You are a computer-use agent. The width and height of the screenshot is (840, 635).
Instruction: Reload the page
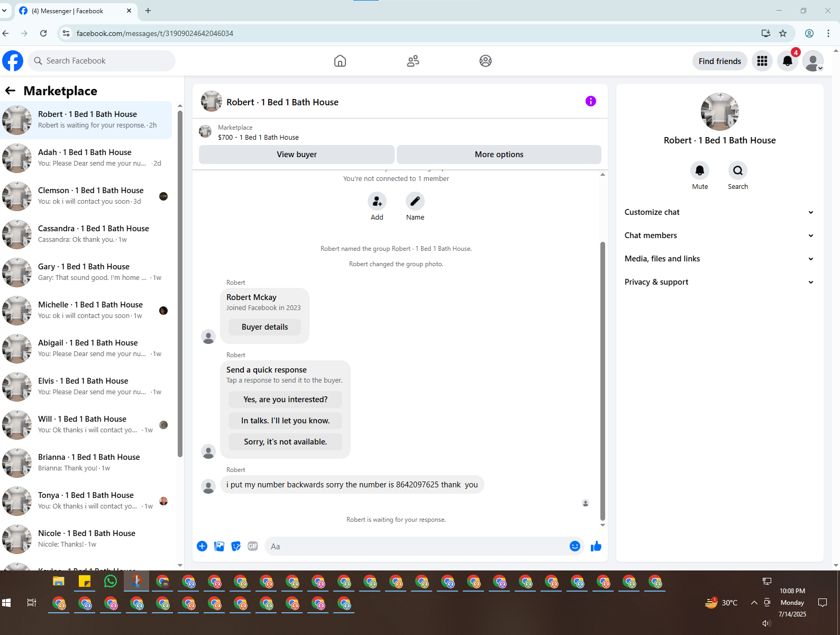43,33
